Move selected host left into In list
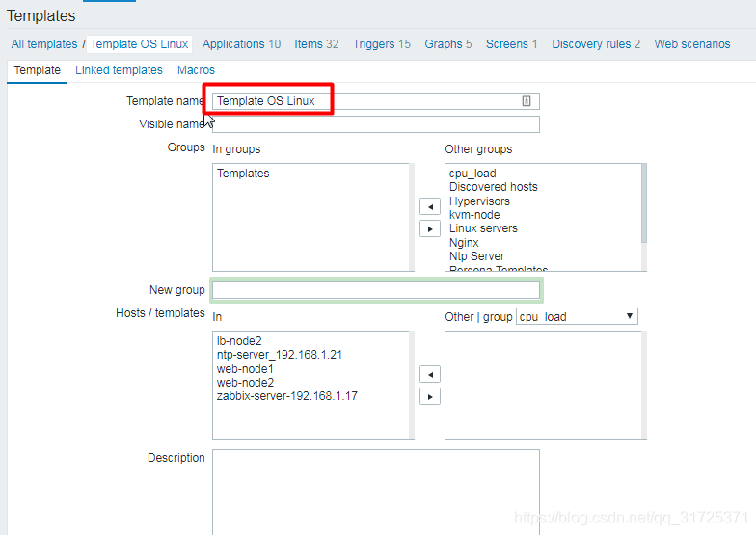Image resolution: width=756 pixels, height=535 pixels. coord(430,374)
